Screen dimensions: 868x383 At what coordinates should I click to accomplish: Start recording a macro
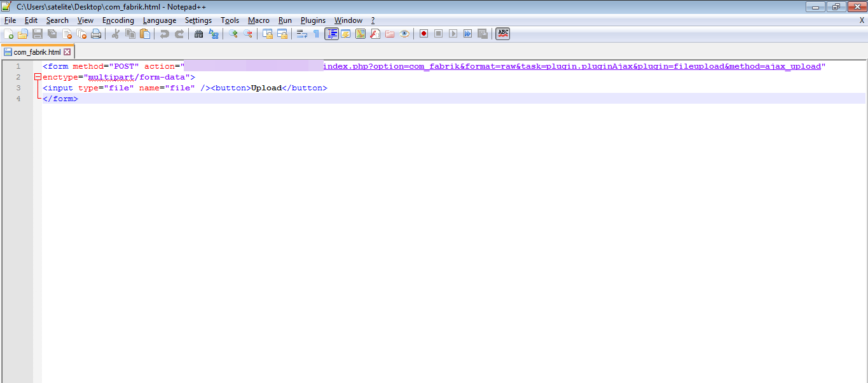click(x=424, y=33)
